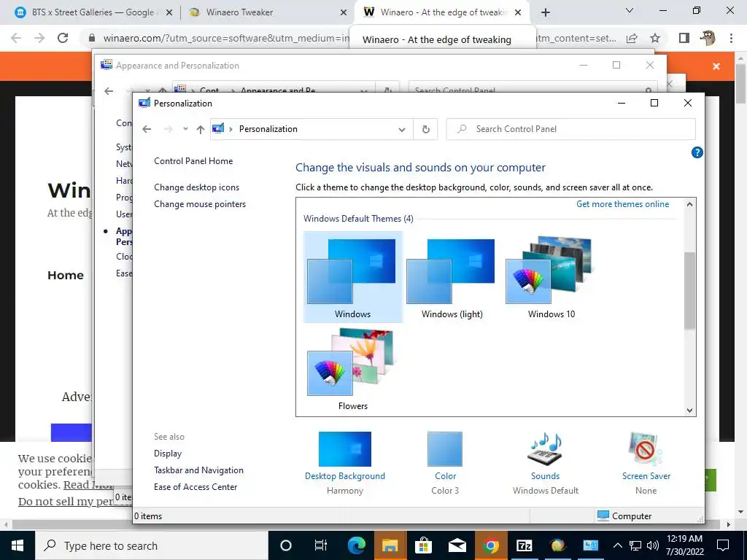Open Change mouse pointers link
This screenshot has height=560, width=747.
[200, 204]
